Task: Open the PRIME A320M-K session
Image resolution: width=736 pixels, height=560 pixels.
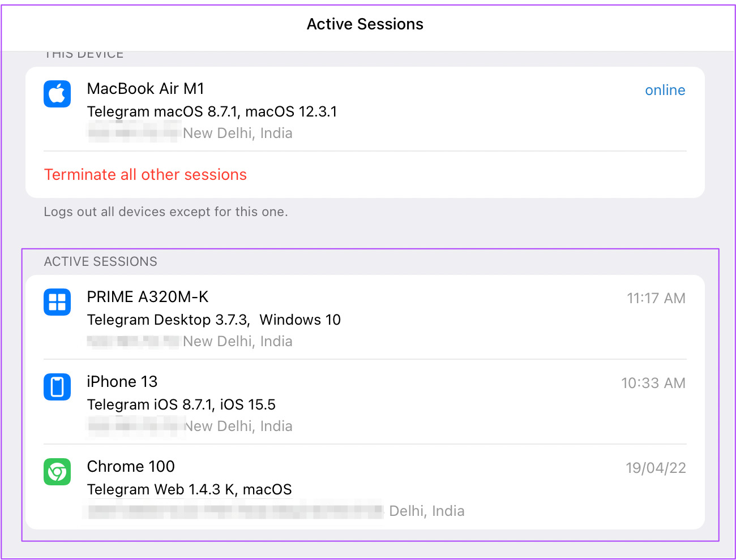Action: (148, 297)
